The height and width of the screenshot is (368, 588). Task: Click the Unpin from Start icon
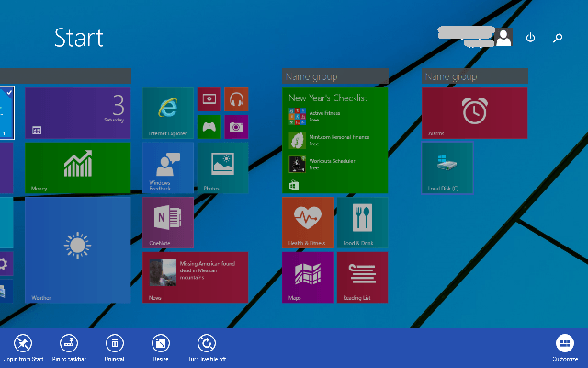23,343
